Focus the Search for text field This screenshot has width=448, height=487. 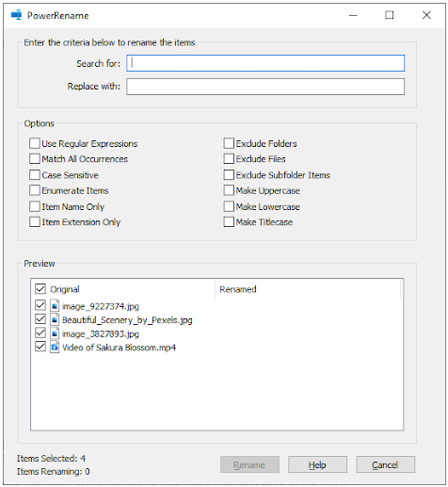[x=265, y=63]
